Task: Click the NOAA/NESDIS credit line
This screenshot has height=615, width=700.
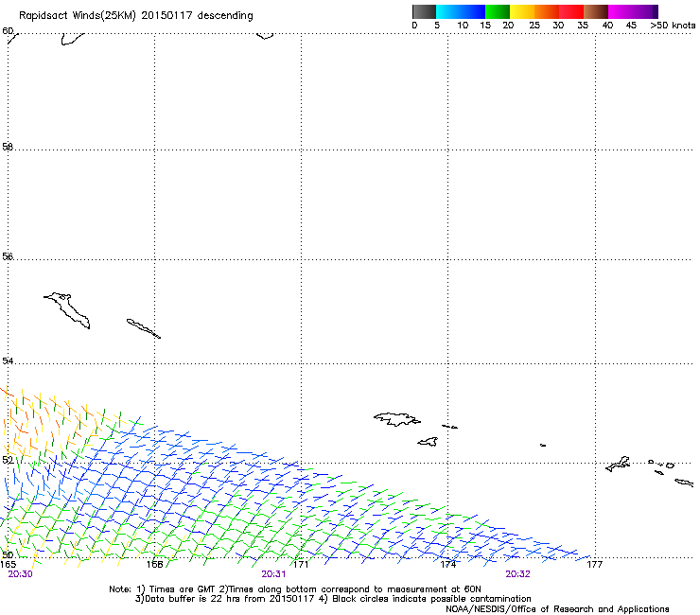Action: click(557, 609)
